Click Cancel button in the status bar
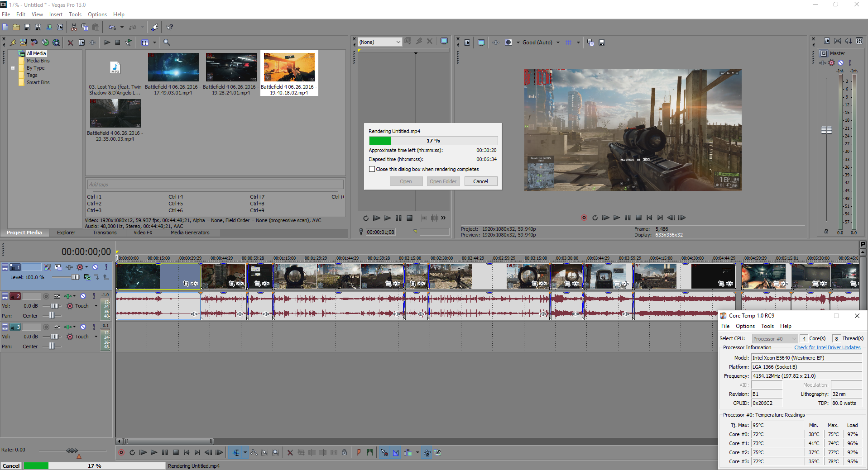 tap(11, 466)
